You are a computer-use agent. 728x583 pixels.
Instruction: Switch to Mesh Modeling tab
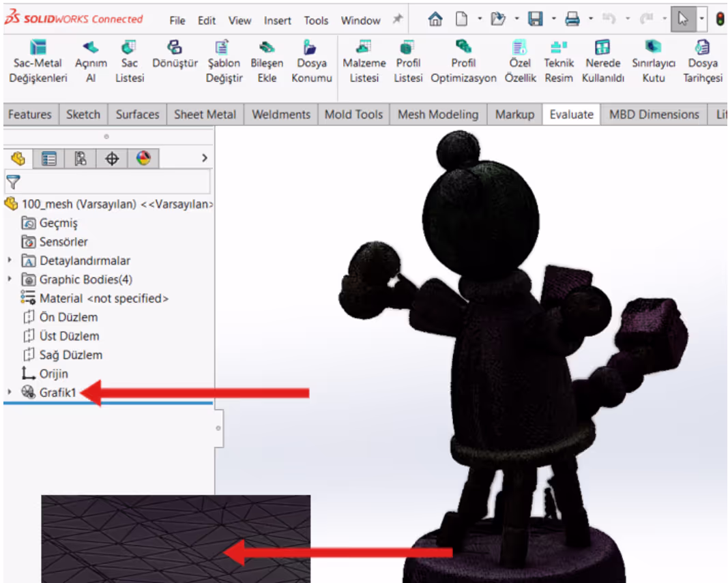(x=438, y=115)
